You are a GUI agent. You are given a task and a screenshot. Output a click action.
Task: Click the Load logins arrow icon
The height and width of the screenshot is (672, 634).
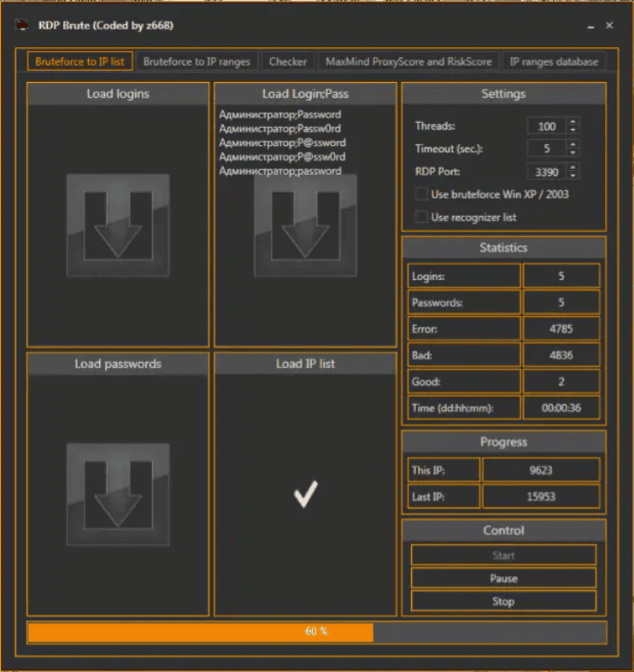pyautogui.click(x=118, y=225)
